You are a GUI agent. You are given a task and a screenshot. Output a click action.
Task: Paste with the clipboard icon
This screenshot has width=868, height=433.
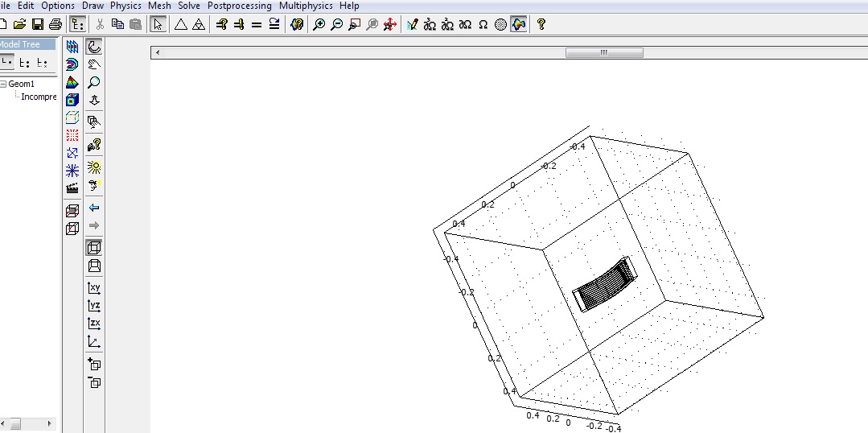coord(135,24)
